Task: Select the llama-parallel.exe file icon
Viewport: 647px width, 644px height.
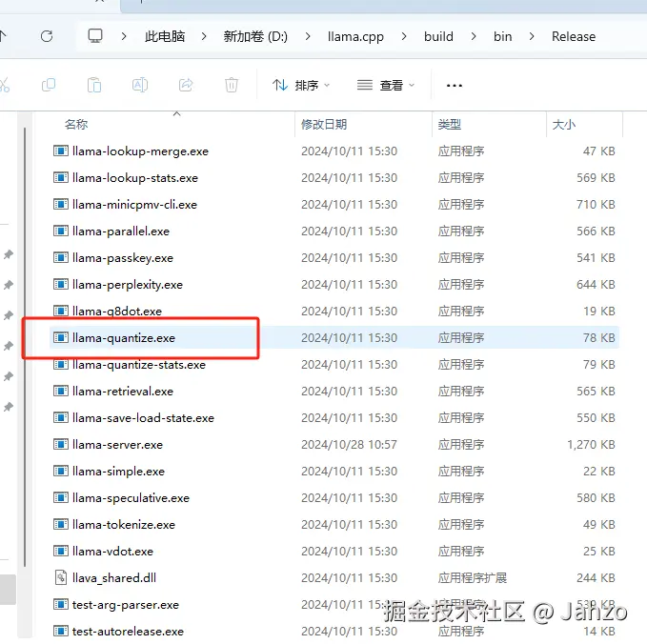Action: pyautogui.click(x=61, y=231)
